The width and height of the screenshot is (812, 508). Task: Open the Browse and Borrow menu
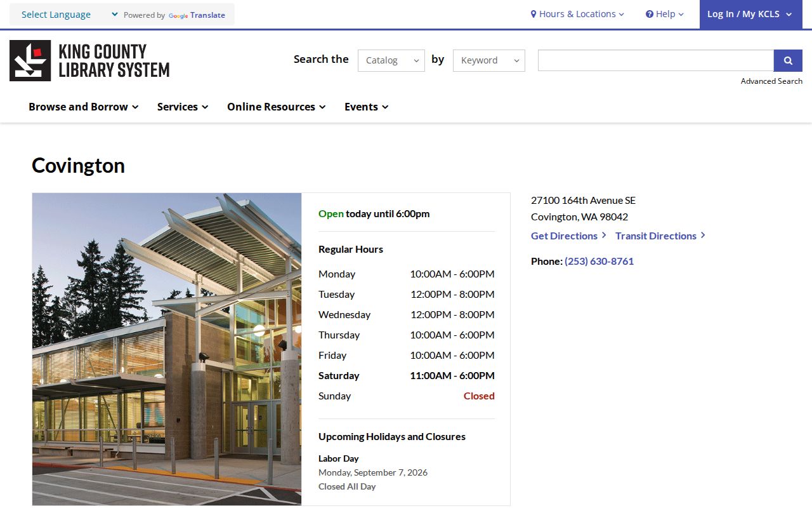click(84, 107)
